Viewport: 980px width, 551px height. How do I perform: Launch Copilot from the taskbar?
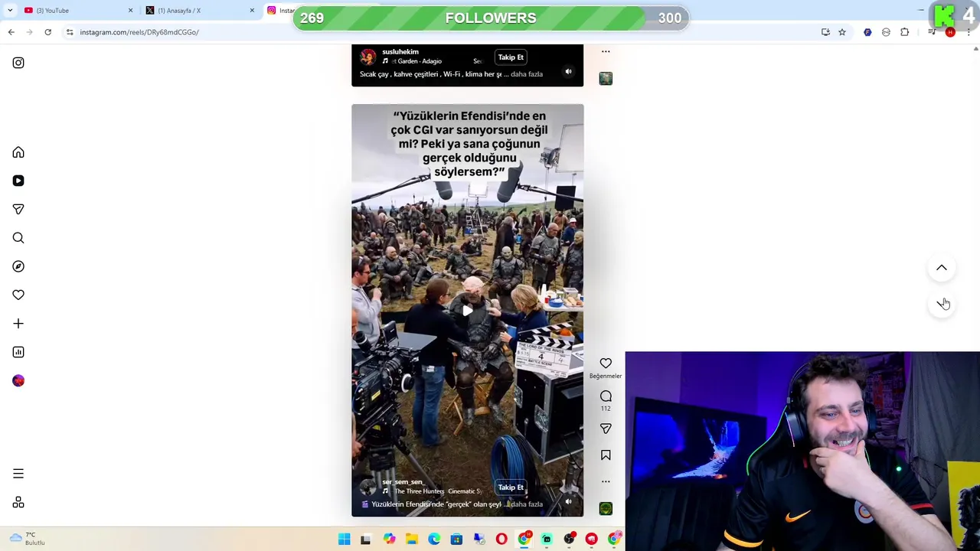point(389,540)
